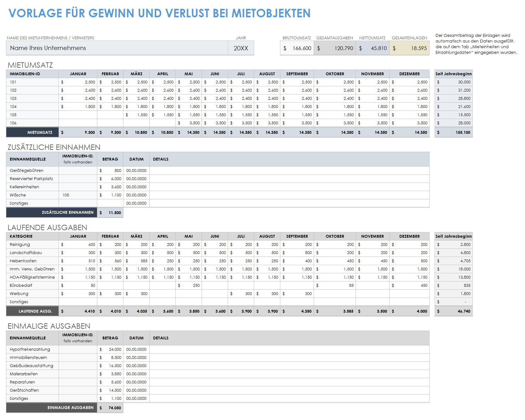Select the year-to-date total 15.500 for property 105

click(x=454, y=115)
